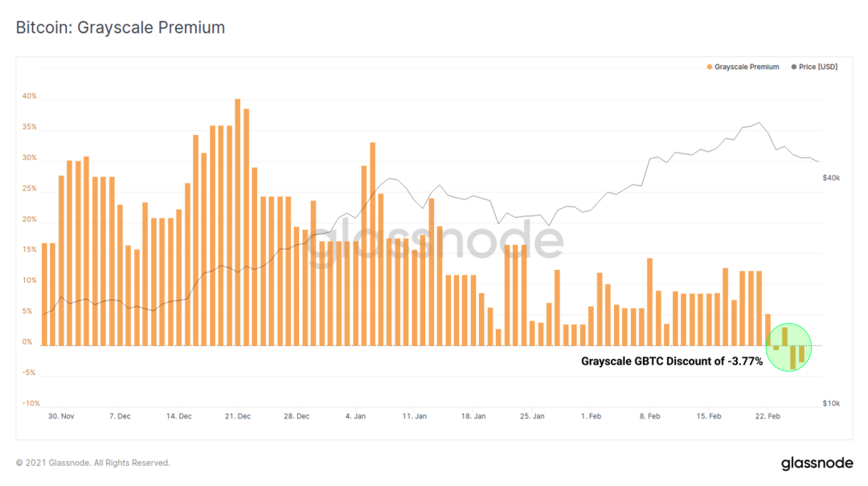Click the 25. Jan date label
This screenshot has width=868, height=486.
click(x=532, y=416)
